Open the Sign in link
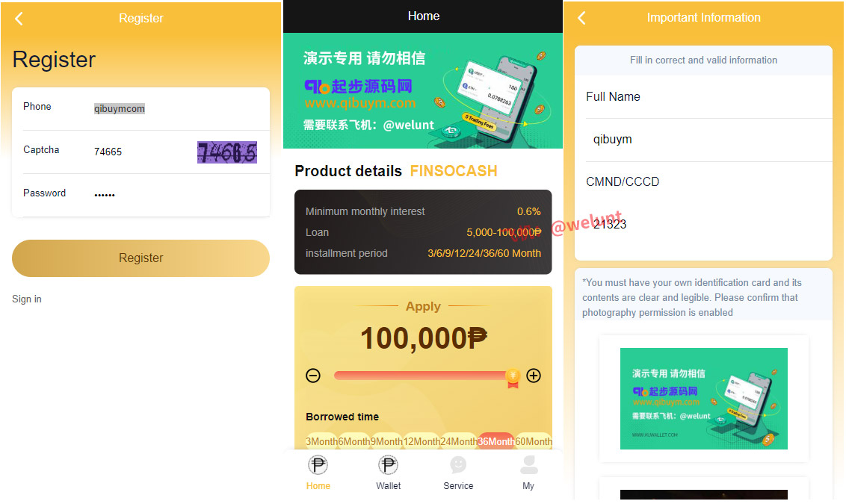The image size is (846, 504). coord(26,299)
